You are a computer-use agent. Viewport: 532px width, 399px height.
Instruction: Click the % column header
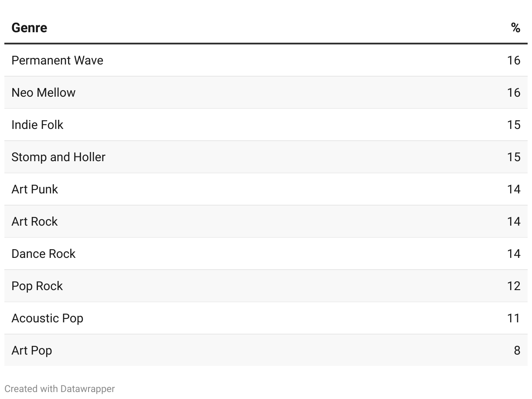(515, 28)
